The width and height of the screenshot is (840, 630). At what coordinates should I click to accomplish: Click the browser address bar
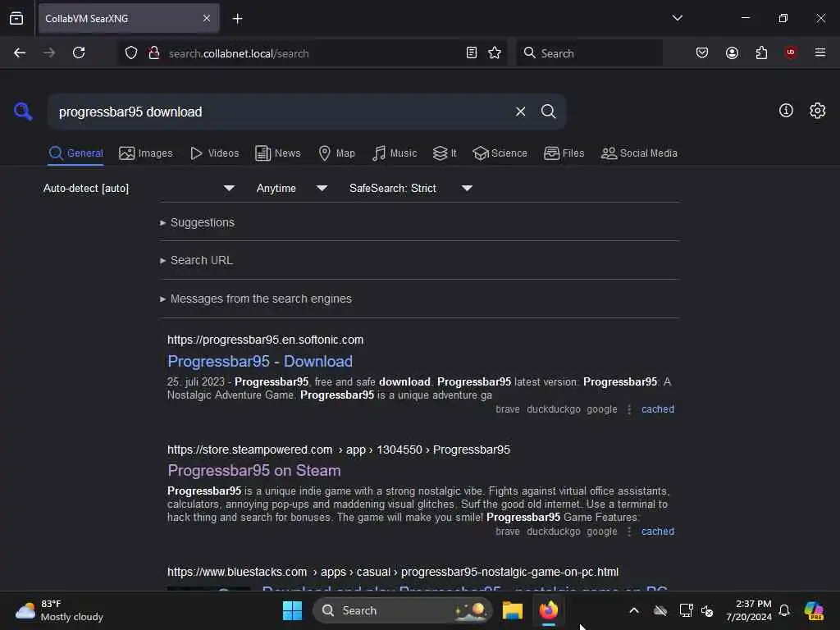point(313,53)
